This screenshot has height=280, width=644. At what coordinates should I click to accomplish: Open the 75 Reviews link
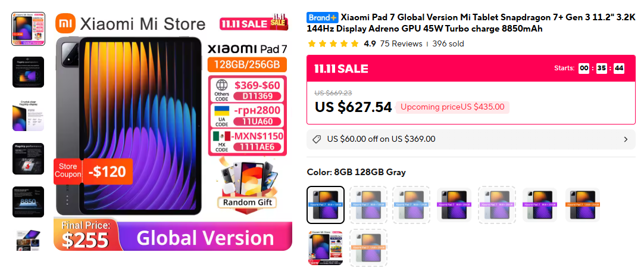point(401,43)
